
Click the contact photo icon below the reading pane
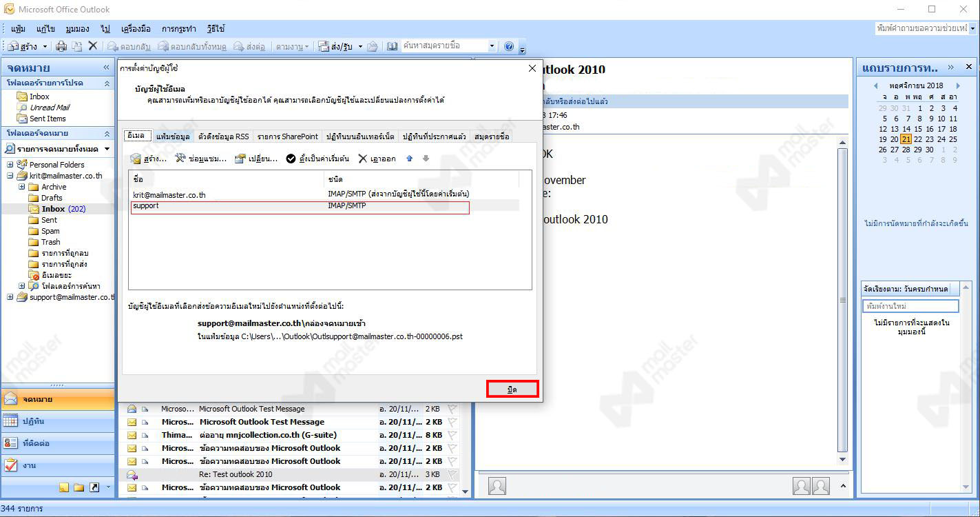coord(497,486)
